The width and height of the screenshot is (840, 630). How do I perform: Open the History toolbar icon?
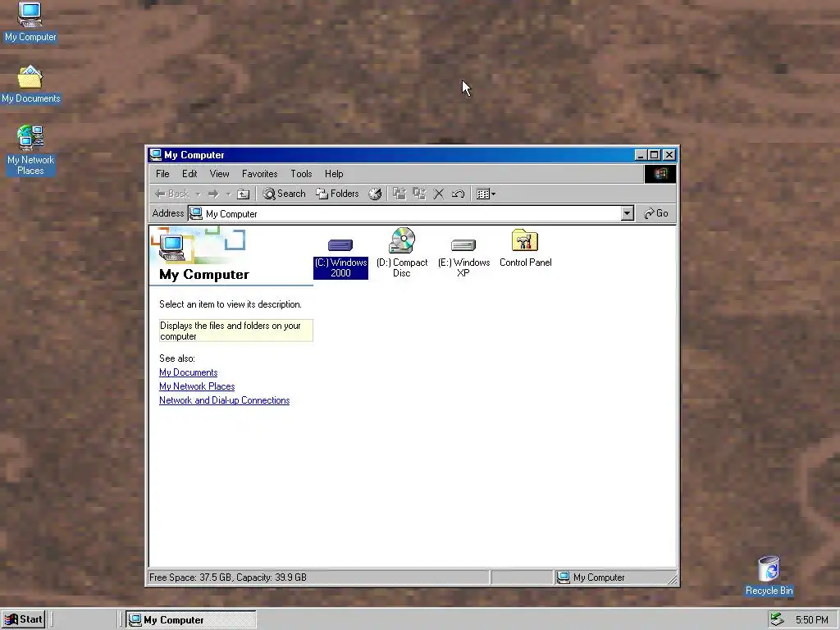pyautogui.click(x=375, y=194)
